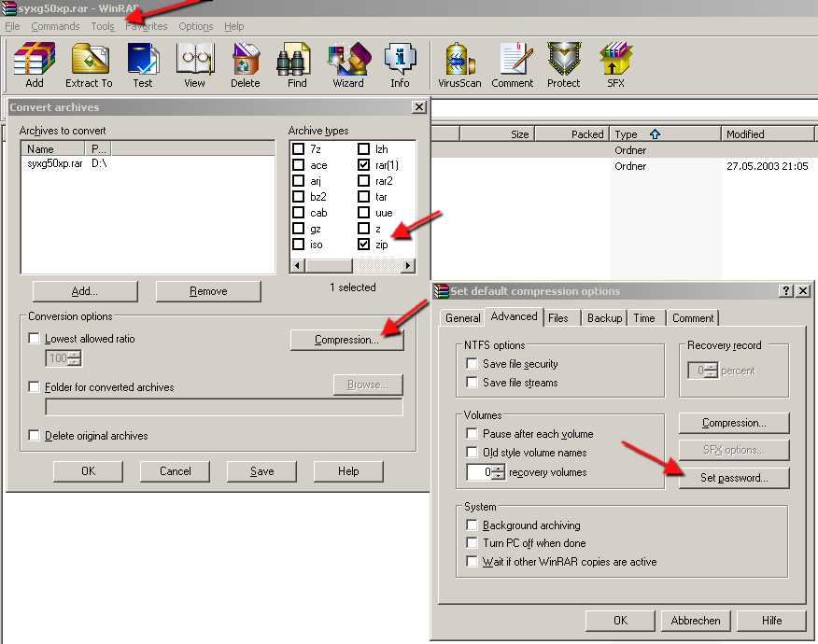The image size is (818, 644).
Task: Open the Tools menu
Action: click(103, 26)
